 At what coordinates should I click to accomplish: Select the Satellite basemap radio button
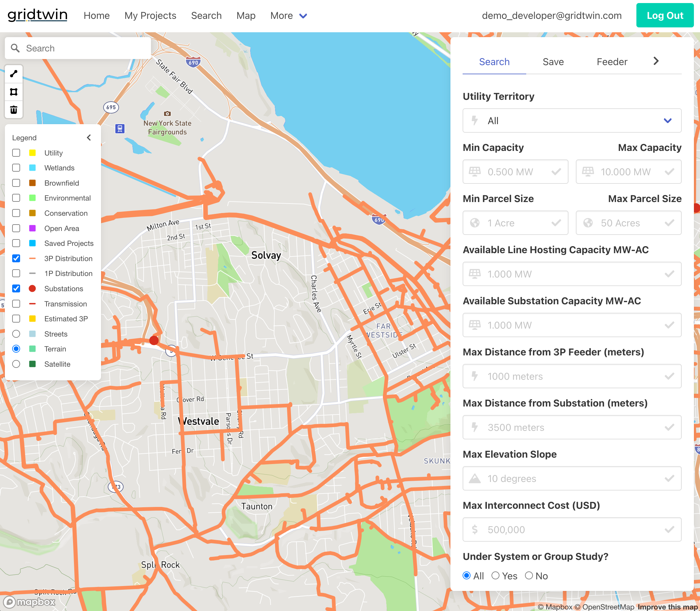(x=16, y=364)
